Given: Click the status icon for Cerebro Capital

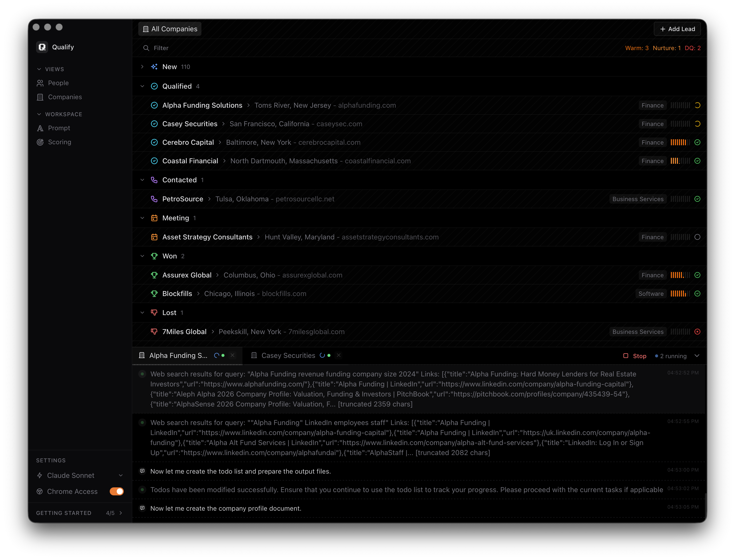Looking at the screenshot, I should pyautogui.click(x=154, y=142).
